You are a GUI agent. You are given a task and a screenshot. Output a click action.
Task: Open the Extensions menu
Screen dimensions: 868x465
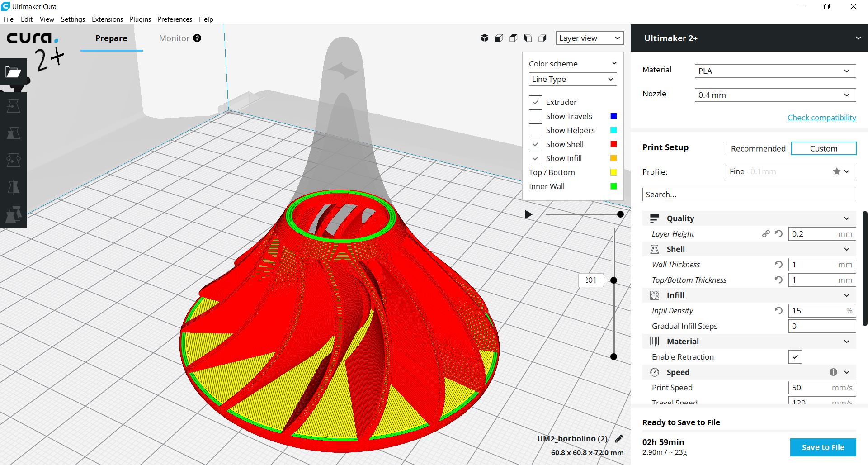coord(107,19)
